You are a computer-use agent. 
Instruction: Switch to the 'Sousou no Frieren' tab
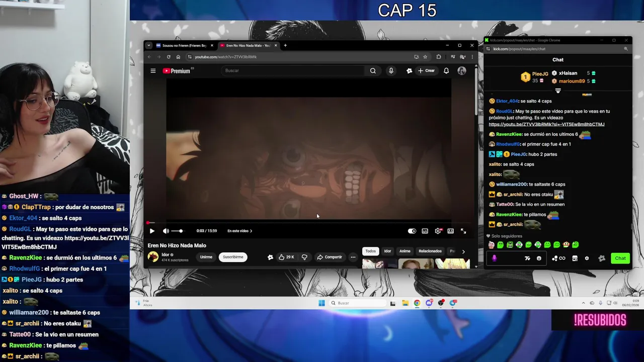185,45
